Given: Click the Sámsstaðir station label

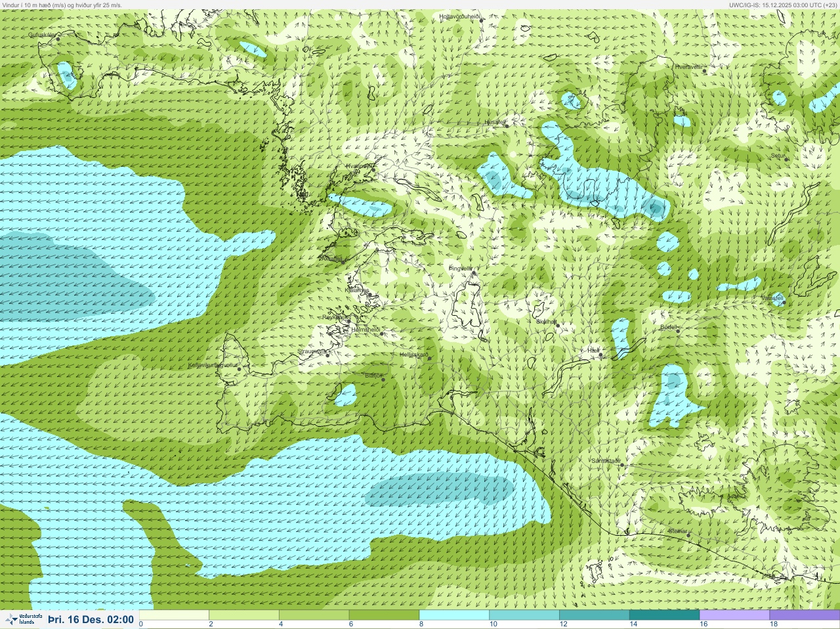Looking at the screenshot, I should 606,461.
